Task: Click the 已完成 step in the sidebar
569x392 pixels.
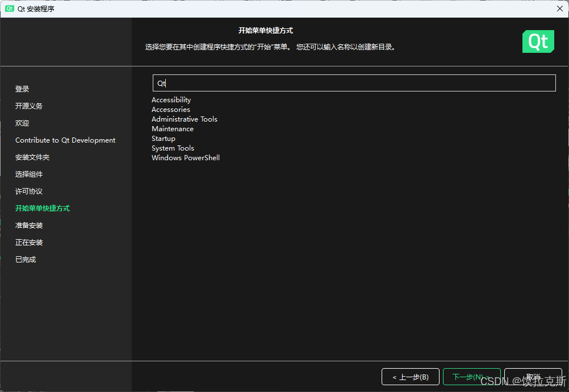Action: (x=26, y=260)
